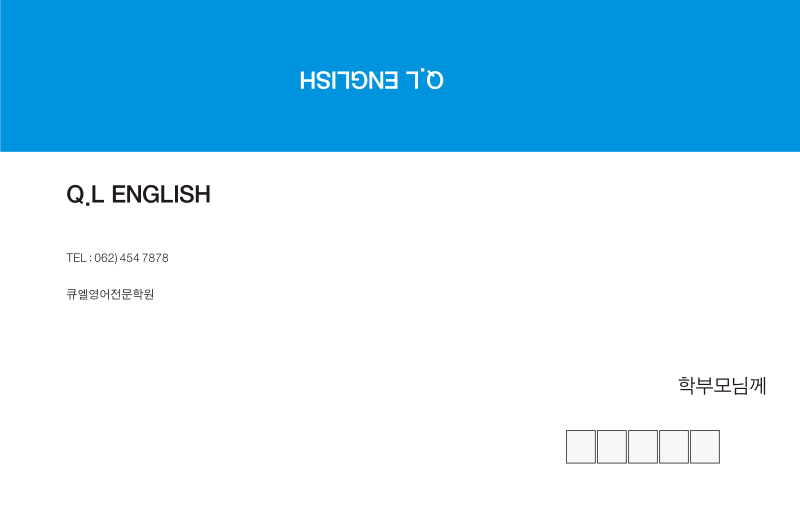This screenshot has height=527, width=800.
Task: Click the TEL phone number line
Action: pos(117,258)
